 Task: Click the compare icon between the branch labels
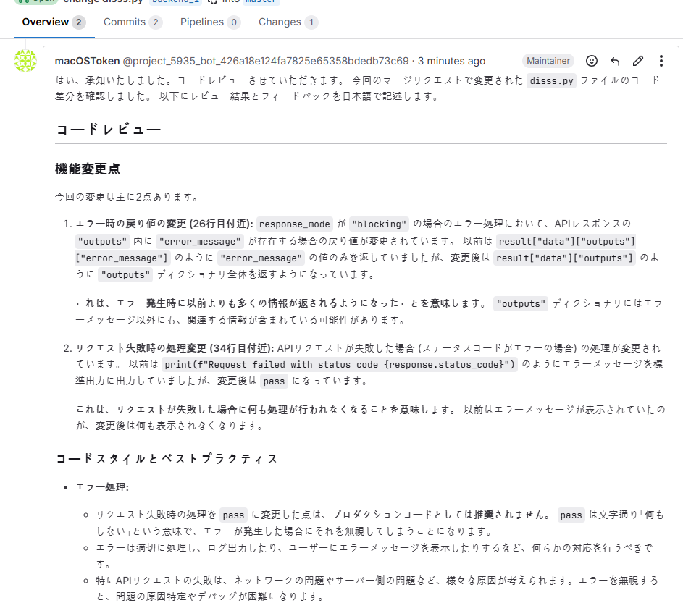pos(211,2)
